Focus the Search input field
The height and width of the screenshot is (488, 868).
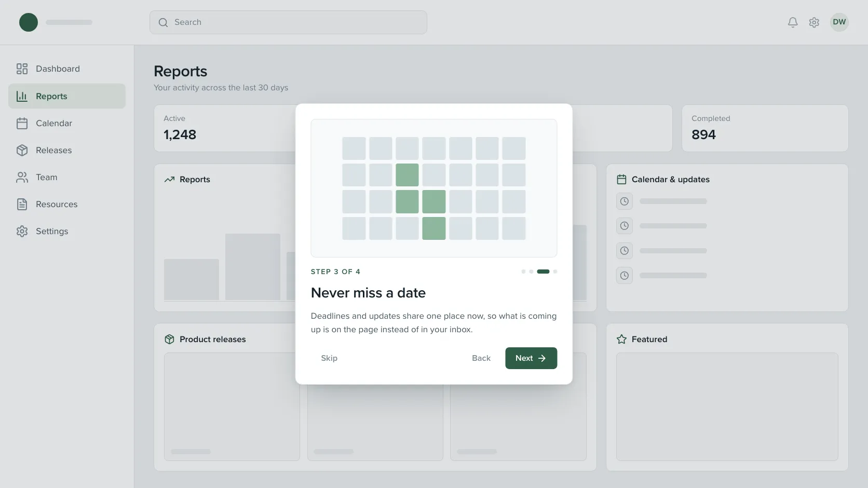click(288, 22)
